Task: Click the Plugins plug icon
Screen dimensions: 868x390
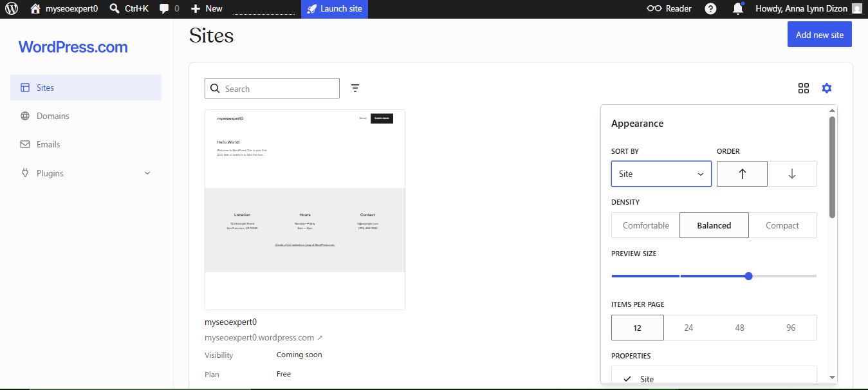Action: pos(25,173)
